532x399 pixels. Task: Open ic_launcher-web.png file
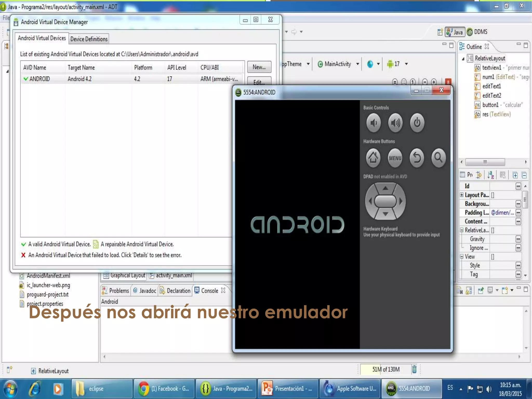48,285
